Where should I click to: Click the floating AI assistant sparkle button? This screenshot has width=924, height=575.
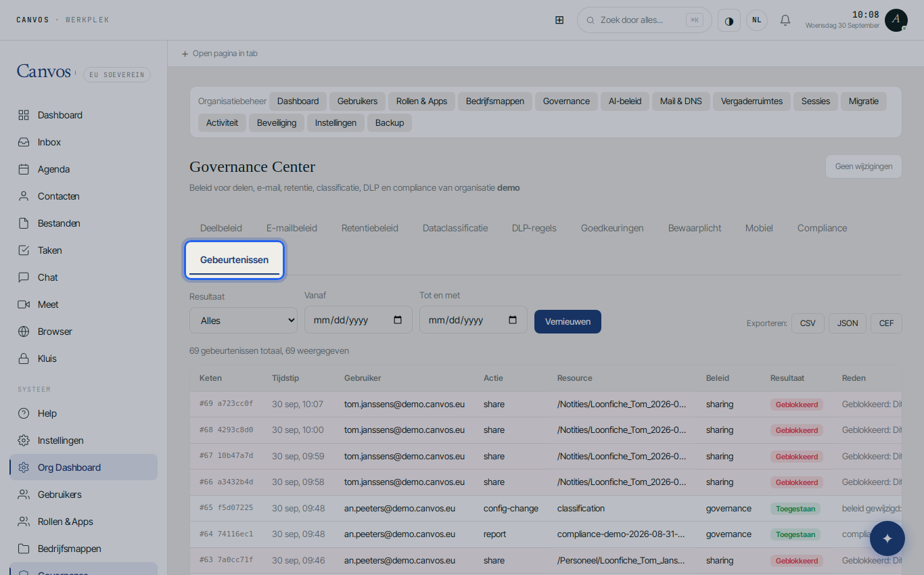[x=887, y=538]
